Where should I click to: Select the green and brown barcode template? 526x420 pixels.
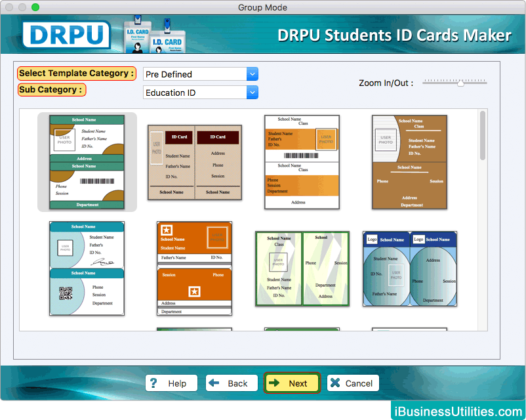pyautogui.click(x=87, y=162)
